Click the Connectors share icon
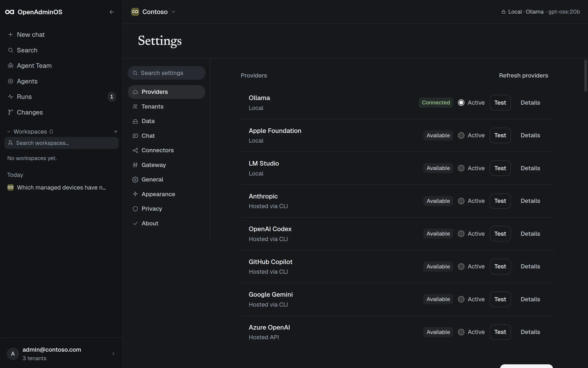The height and width of the screenshot is (368, 588). [135, 150]
